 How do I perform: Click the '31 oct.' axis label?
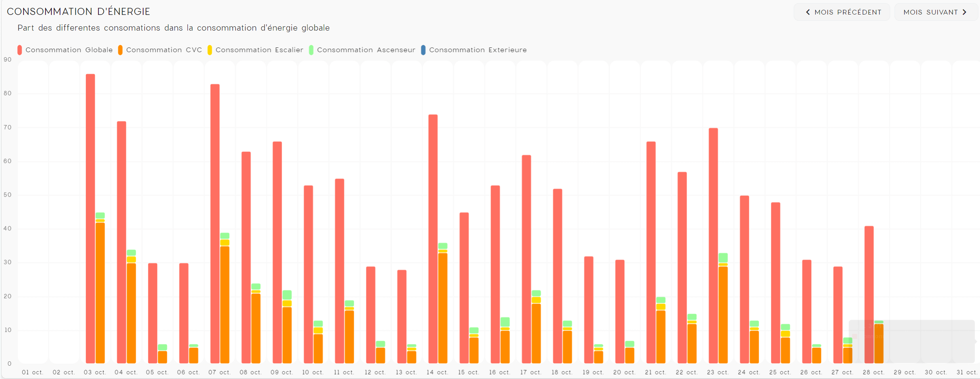967,372
